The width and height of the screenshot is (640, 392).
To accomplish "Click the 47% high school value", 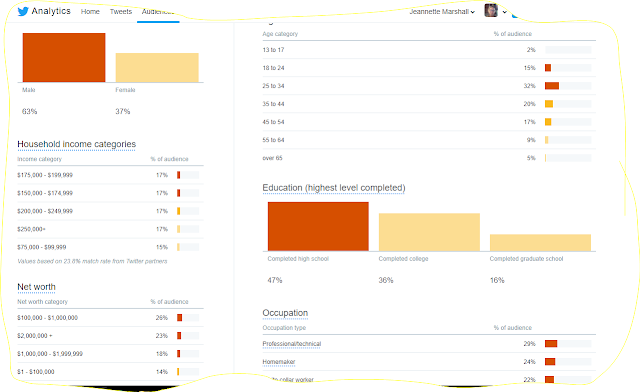I will pos(275,281).
